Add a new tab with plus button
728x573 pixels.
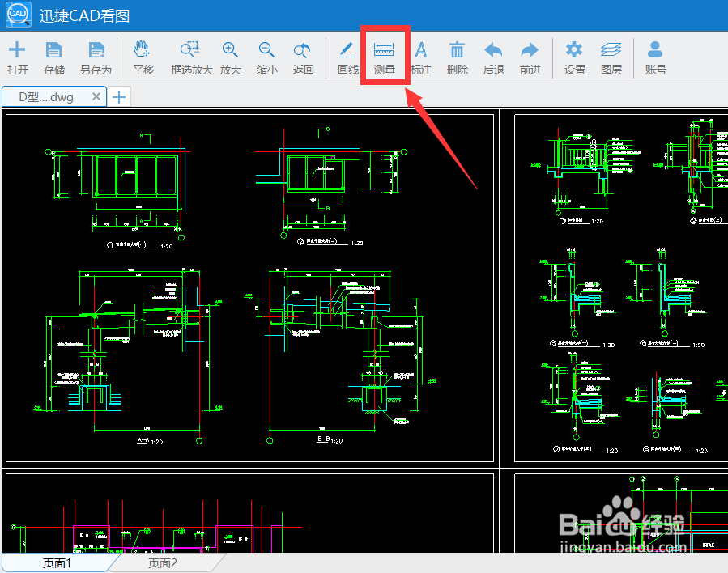point(119,97)
